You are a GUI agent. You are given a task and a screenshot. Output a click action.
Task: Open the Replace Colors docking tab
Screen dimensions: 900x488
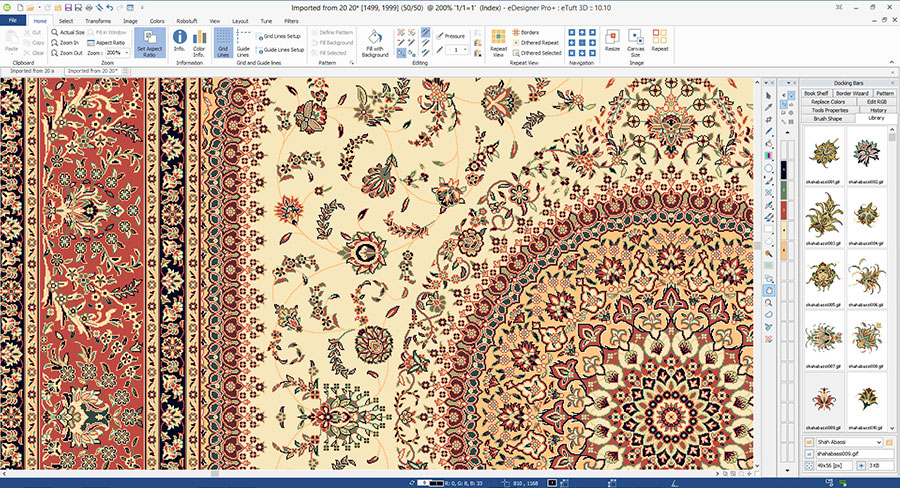click(x=828, y=102)
